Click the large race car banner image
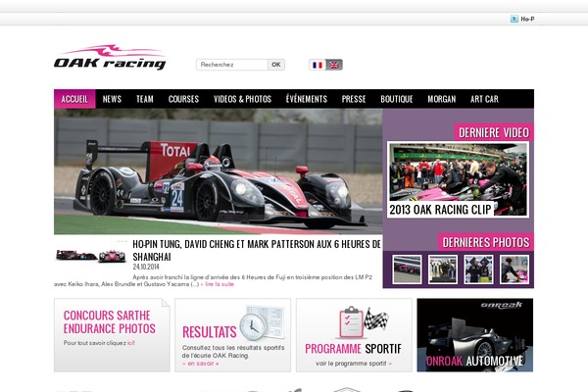 [x=219, y=171]
